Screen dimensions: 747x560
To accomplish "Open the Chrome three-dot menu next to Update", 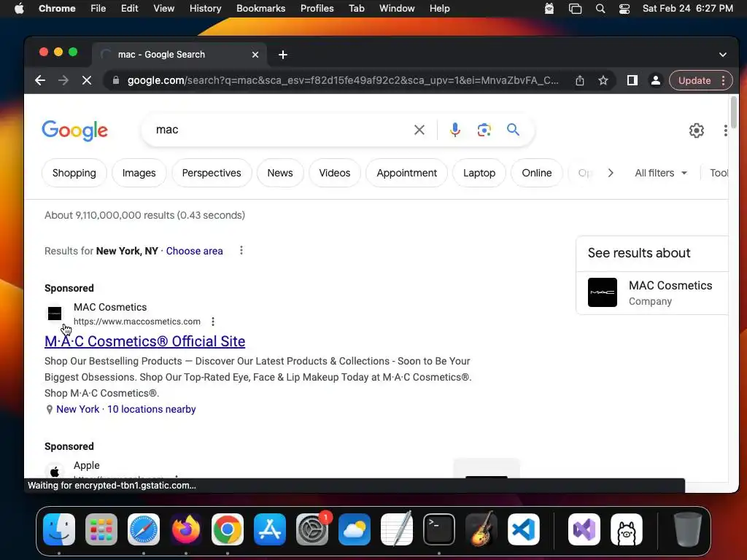I will pyautogui.click(x=723, y=80).
